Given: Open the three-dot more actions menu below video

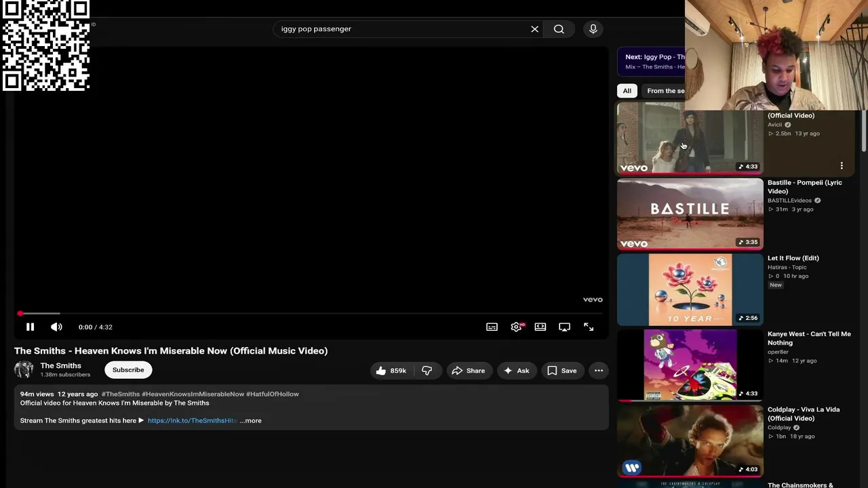Looking at the screenshot, I should (599, 371).
